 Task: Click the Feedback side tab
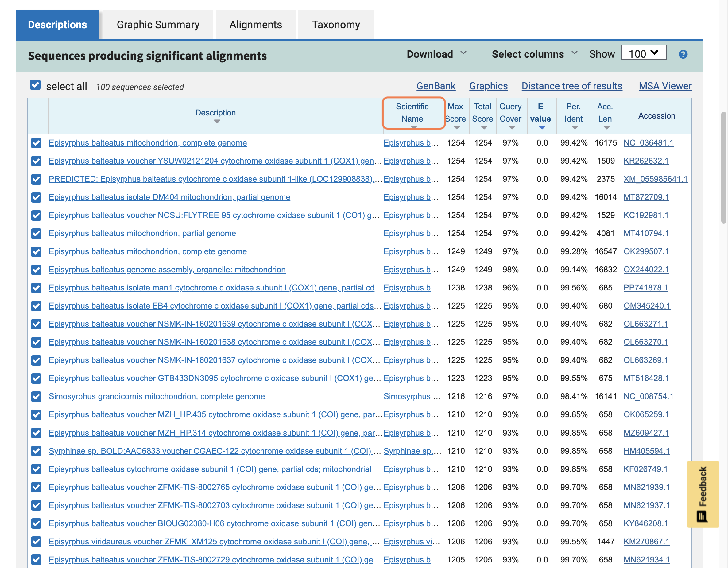(x=703, y=494)
